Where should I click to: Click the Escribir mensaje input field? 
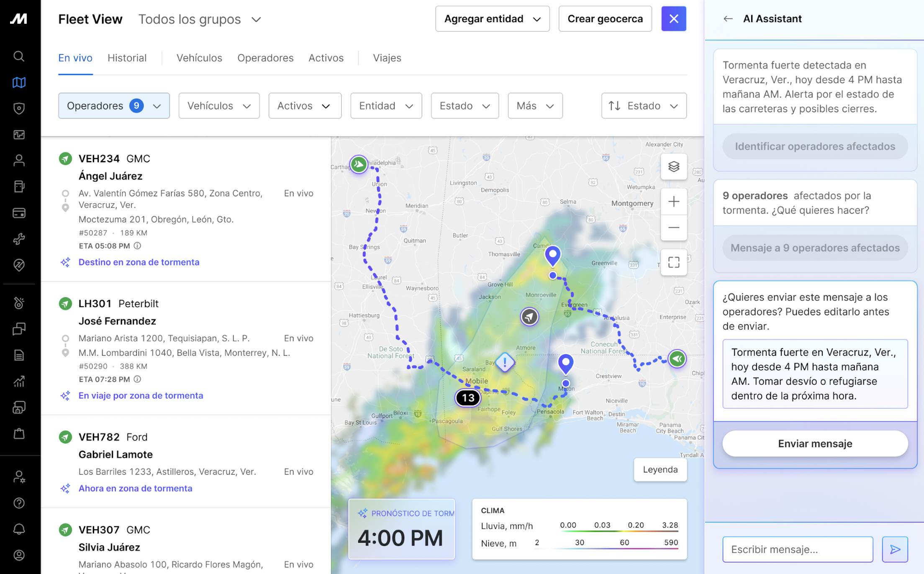797,549
